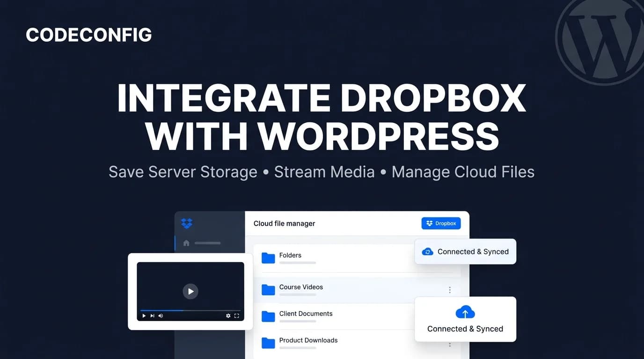Click the small play control in the video bar
The height and width of the screenshot is (359, 644).
pyautogui.click(x=144, y=316)
